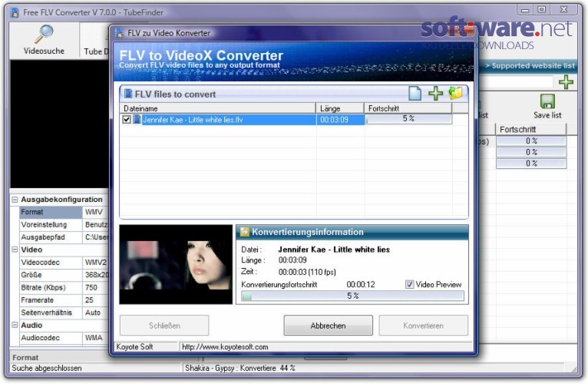
Task: Click Abbrechen to cancel conversion
Action: [328, 326]
